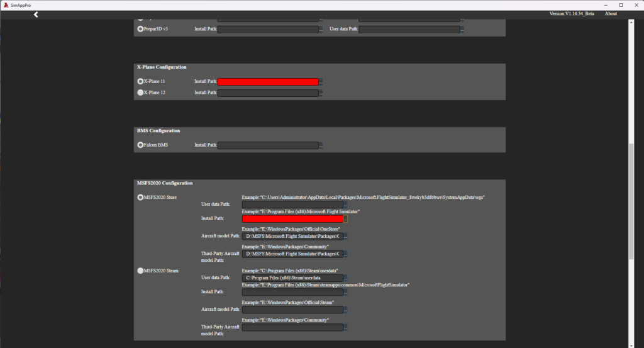This screenshot has height=348, width=644.
Task: Click MSFS2020 Store Aircraft model Path field
Action: pyautogui.click(x=292, y=236)
